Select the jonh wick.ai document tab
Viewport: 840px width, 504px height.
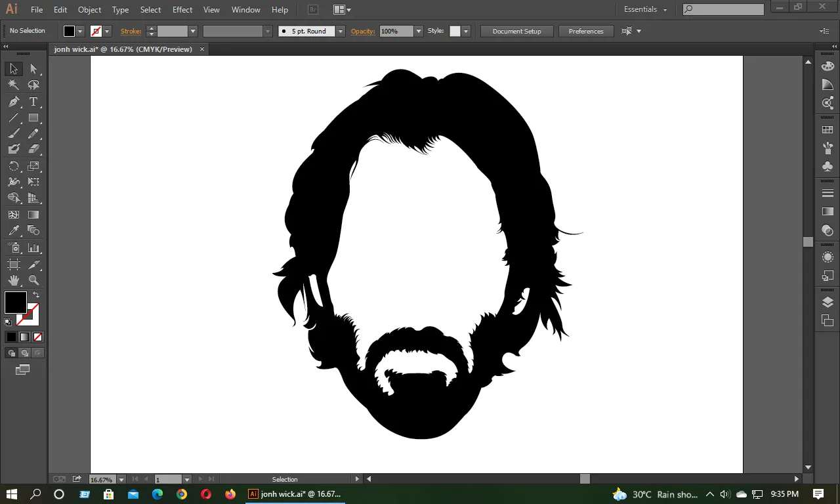pyautogui.click(x=123, y=49)
